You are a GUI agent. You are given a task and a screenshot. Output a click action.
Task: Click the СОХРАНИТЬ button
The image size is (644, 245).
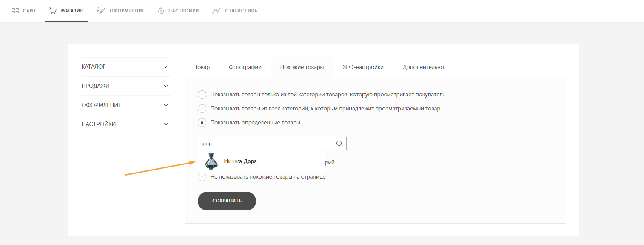click(x=227, y=201)
